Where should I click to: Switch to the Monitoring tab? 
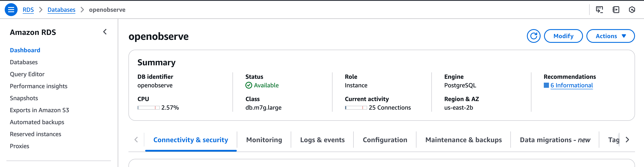tap(264, 140)
